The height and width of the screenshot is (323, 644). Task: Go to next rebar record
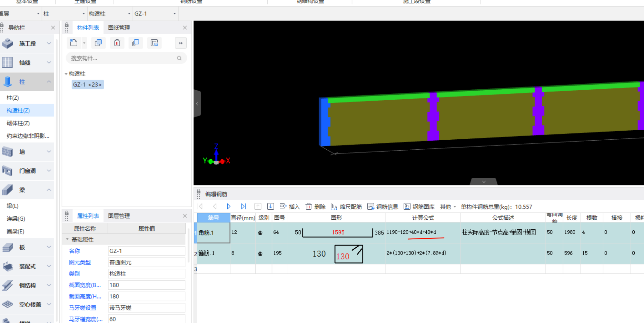pos(229,206)
